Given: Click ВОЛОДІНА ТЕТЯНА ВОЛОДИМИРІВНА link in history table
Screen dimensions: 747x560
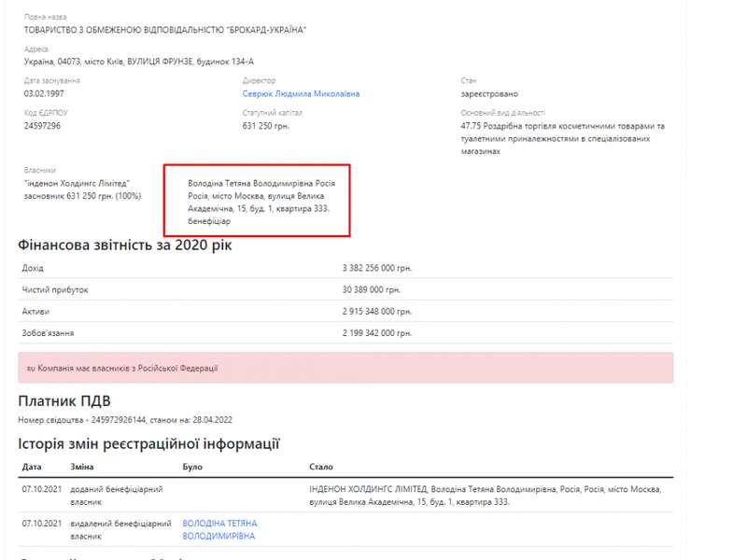Looking at the screenshot, I should (219, 530).
